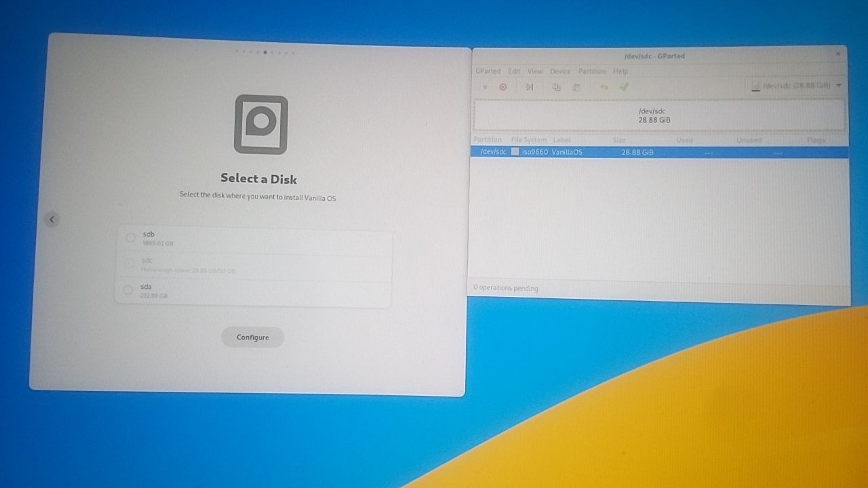Open the Help menu in GParted
Viewport: 868px width, 488px height.
(620, 71)
